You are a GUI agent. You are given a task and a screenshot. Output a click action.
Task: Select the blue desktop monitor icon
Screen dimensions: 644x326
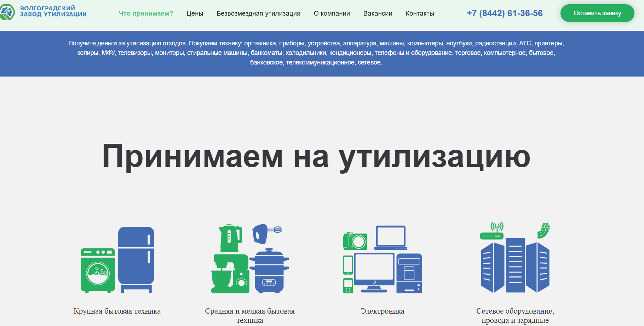(374, 273)
